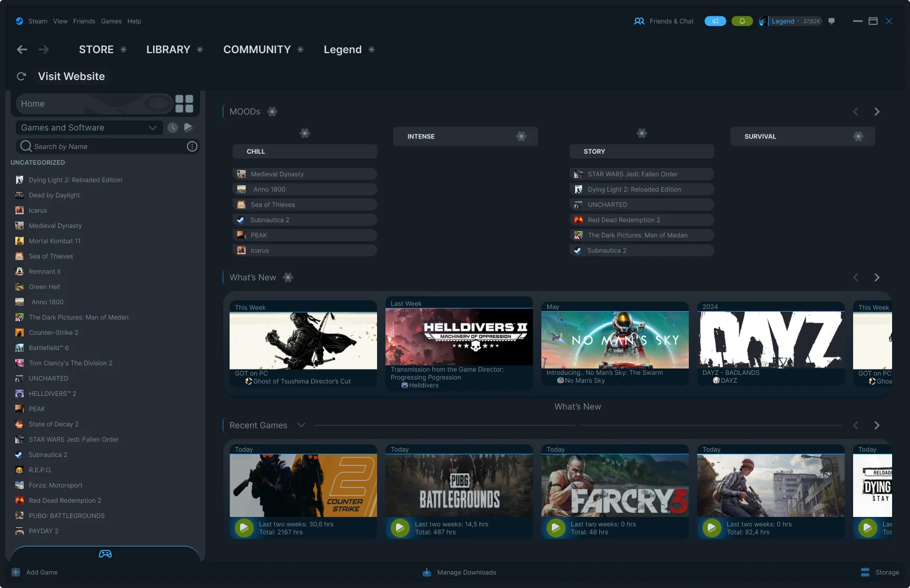Open the View menu
Viewport: 910px width, 588px height.
click(x=60, y=21)
